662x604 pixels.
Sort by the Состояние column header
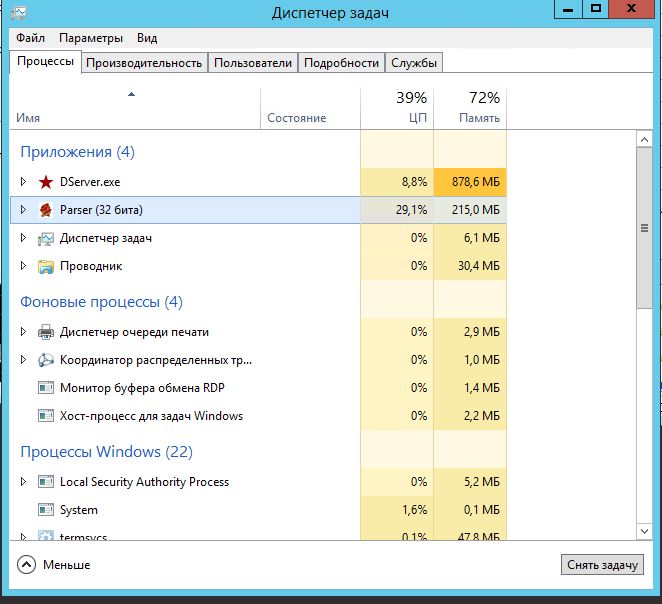coord(310,108)
